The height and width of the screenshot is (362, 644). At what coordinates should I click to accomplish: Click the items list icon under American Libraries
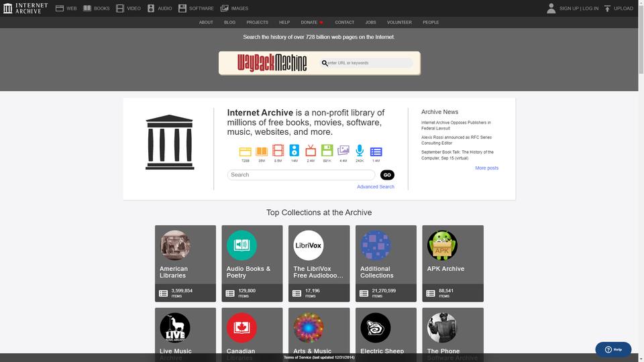click(x=163, y=293)
